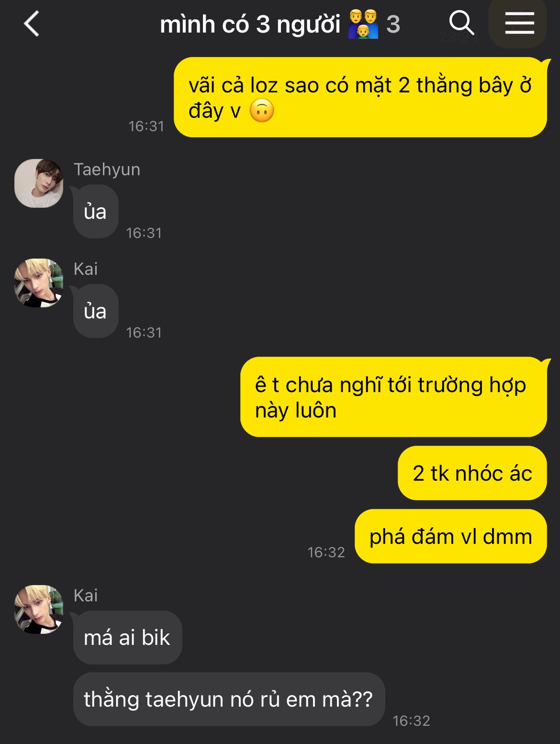Screen dimensions: 560x744
Task: Tap the back arrow icon
Action: coord(32,24)
